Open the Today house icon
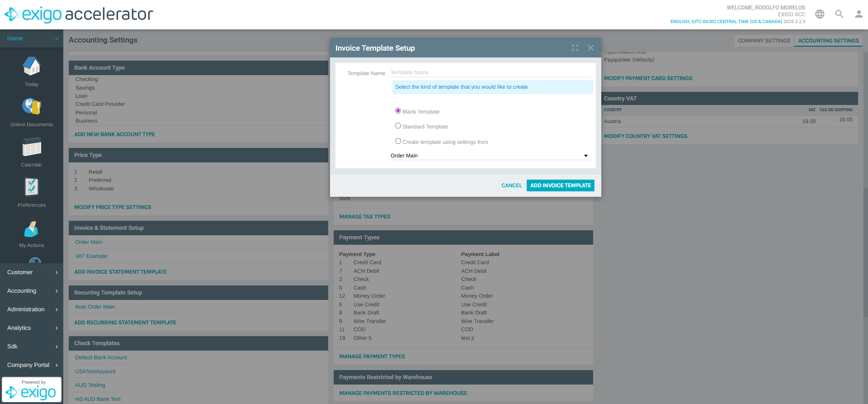The width and height of the screenshot is (868, 404). (x=32, y=67)
